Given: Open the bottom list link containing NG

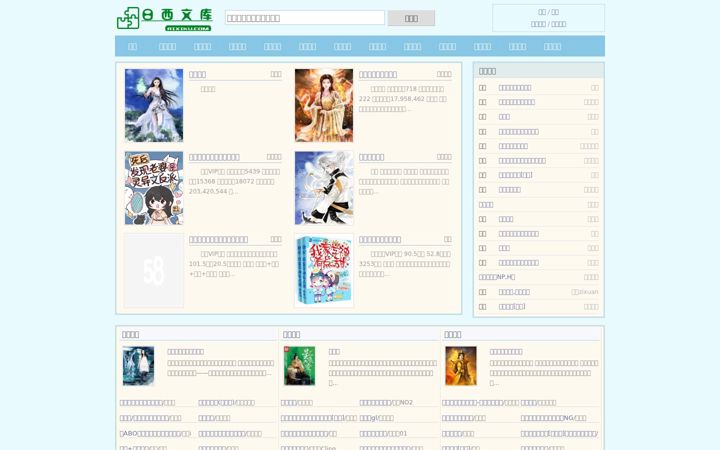Looking at the screenshot, I should [553, 418].
